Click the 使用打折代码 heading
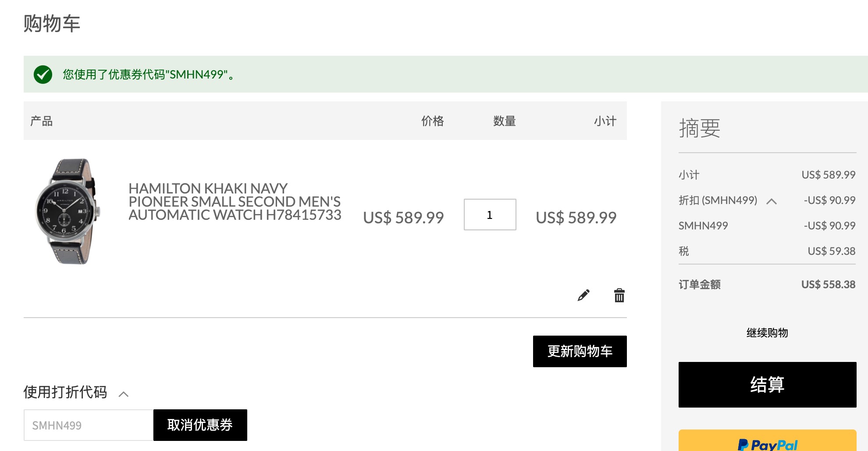Viewport: 868px width, 451px height. 65,392
